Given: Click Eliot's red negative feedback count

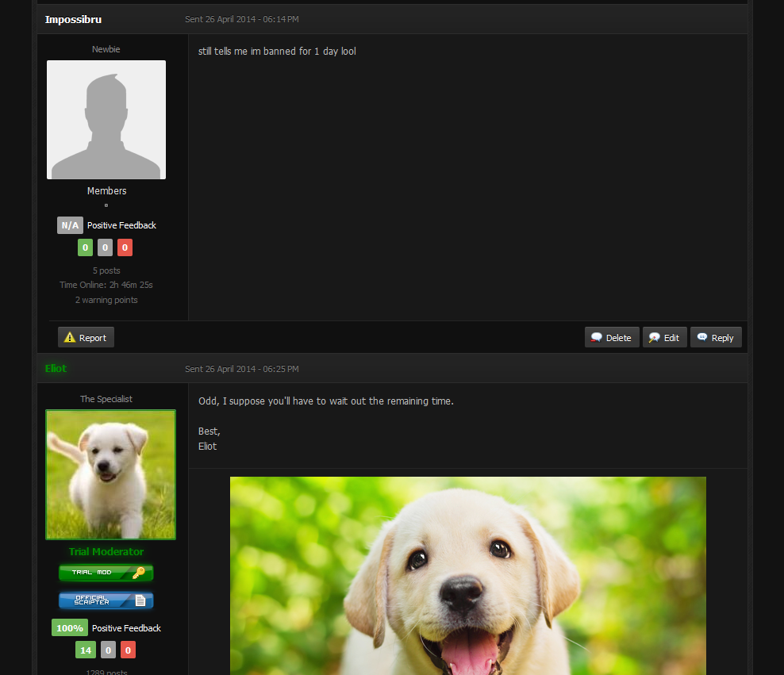Looking at the screenshot, I should click(x=128, y=650).
